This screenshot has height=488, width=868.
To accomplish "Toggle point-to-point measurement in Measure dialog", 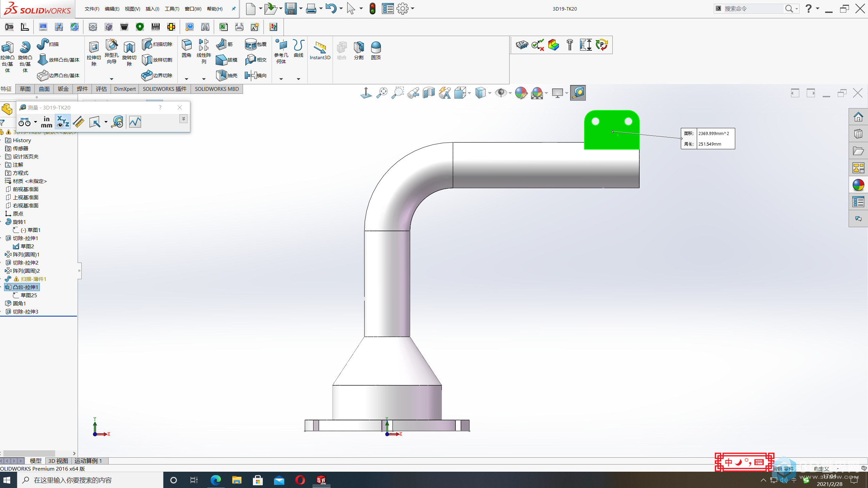I will point(79,122).
